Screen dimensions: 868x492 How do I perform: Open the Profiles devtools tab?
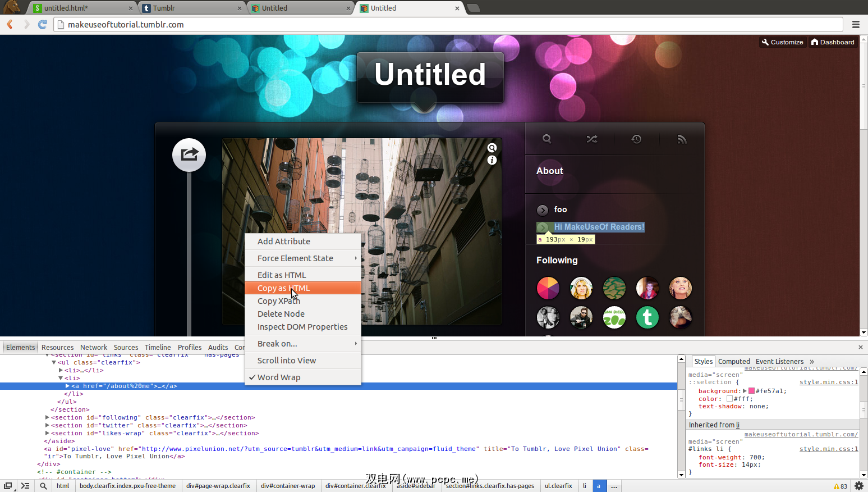(x=190, y=348)
